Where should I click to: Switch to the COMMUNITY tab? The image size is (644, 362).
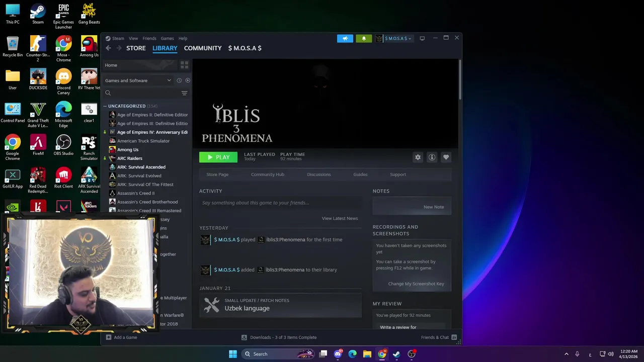click(x=203, y=48)
